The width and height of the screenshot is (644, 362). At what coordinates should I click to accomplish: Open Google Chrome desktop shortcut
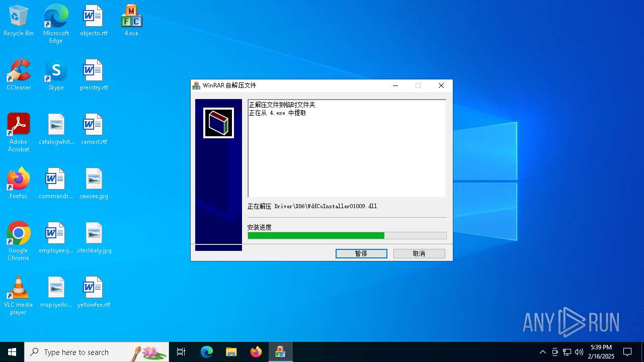pyautogui.click(x=19, y=241)
